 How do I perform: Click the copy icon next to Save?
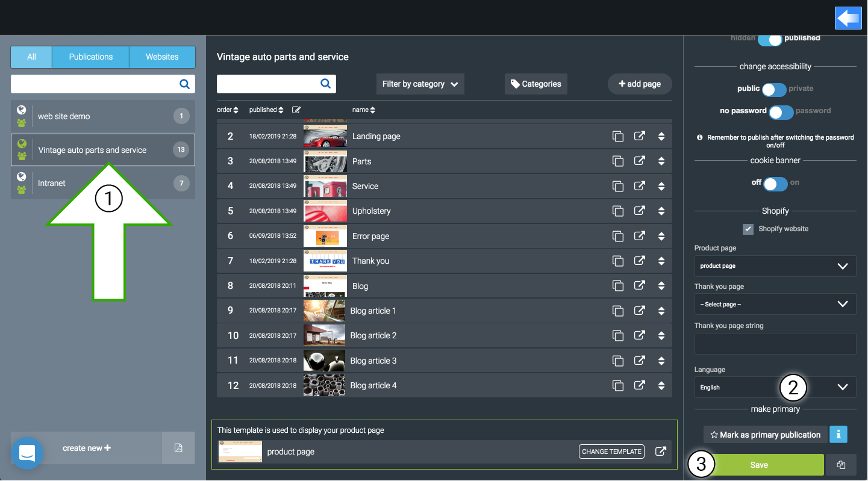click(x=841, y=465)
